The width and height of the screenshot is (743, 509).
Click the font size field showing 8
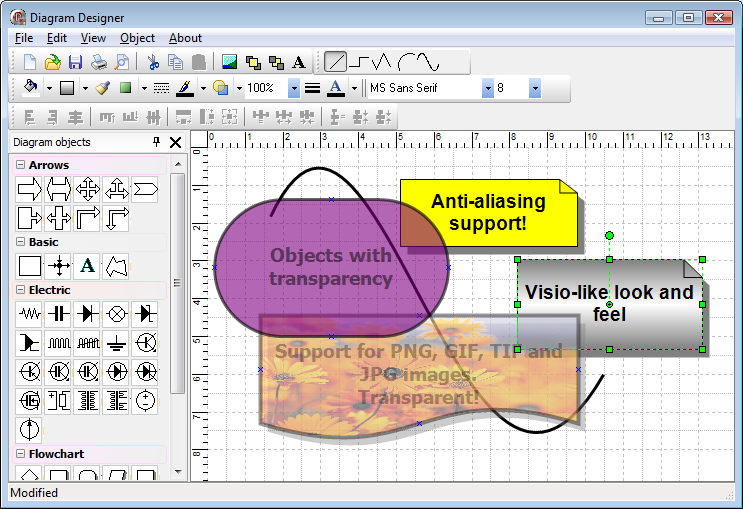coord(511,88)
